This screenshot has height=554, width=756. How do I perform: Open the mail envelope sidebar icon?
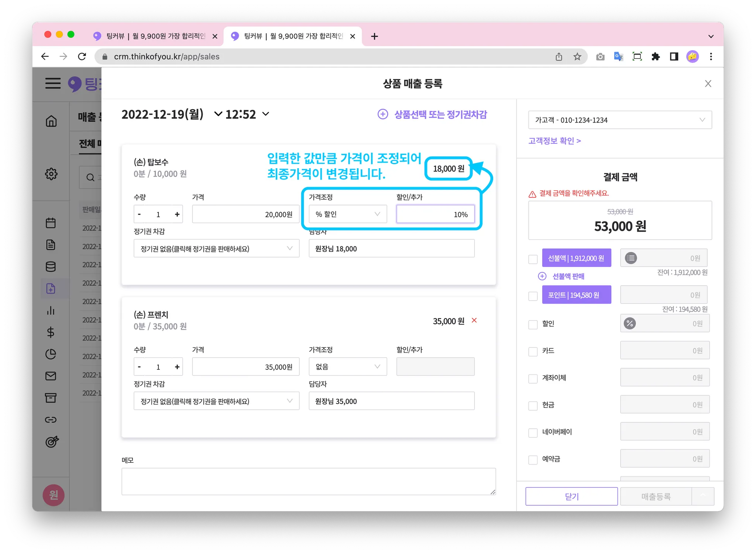pyautogui.click(x=51, y=376)
